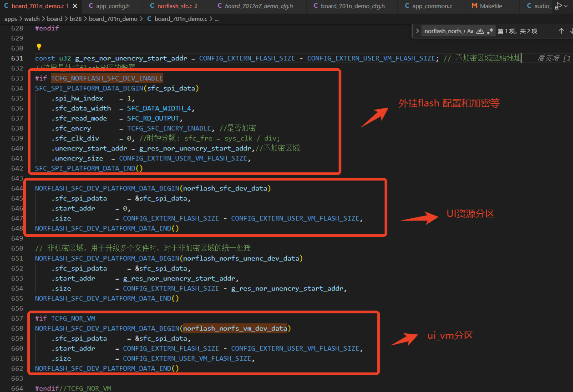Viewport: 573px width, 392px height.
Task: Select the watch breadcrumb segment
Action: point(32,19)
